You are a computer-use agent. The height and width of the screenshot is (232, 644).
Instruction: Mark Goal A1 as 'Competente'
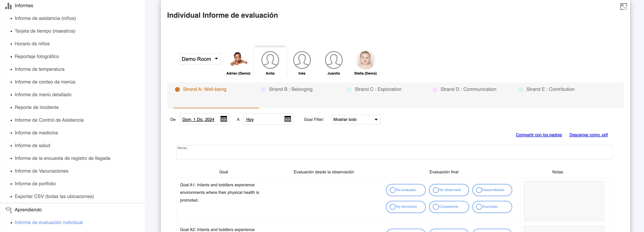pyautogui.click(x=436, y=207)
